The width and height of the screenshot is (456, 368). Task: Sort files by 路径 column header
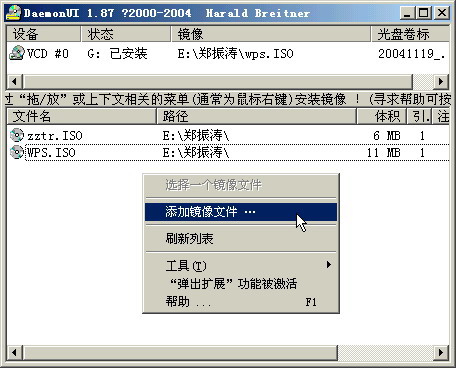pyautogui.click(x=256, y=116)
